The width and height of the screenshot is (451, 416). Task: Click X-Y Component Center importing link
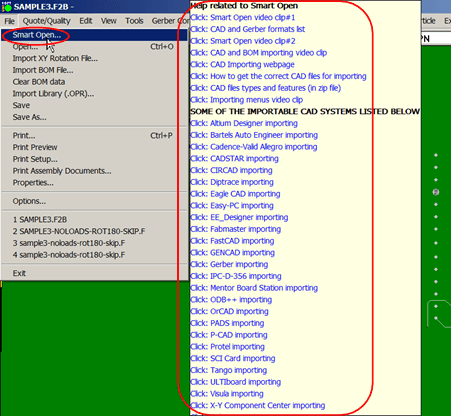coord(258,405)
